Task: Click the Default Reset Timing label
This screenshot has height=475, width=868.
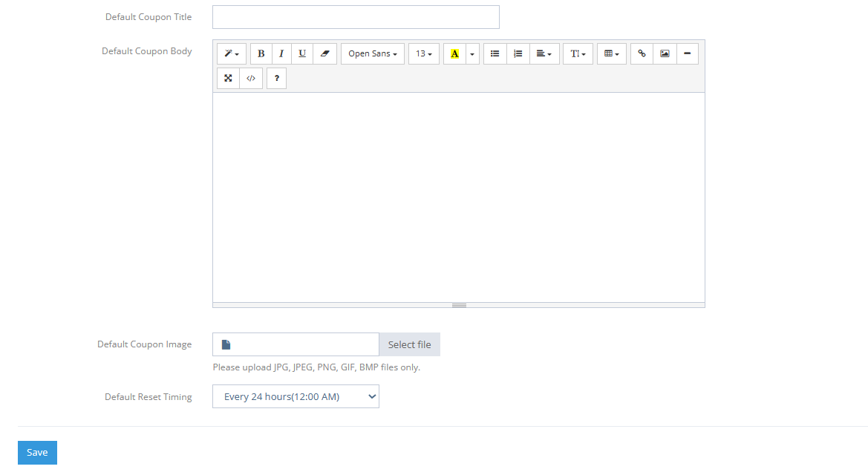Action: click(149, 397)
